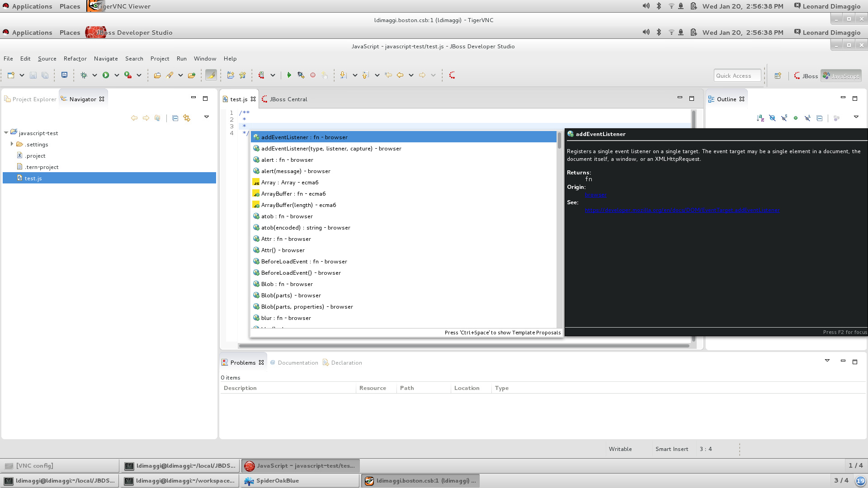Toggle Hide Static Members in Outline

pos(784,118)
